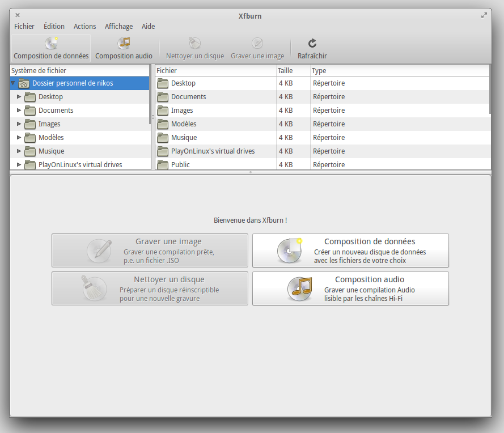Screen dimensions: 504x433
Task: Click the Nettoyer un disque toolbar brush icon
Action: click(195, 43)
